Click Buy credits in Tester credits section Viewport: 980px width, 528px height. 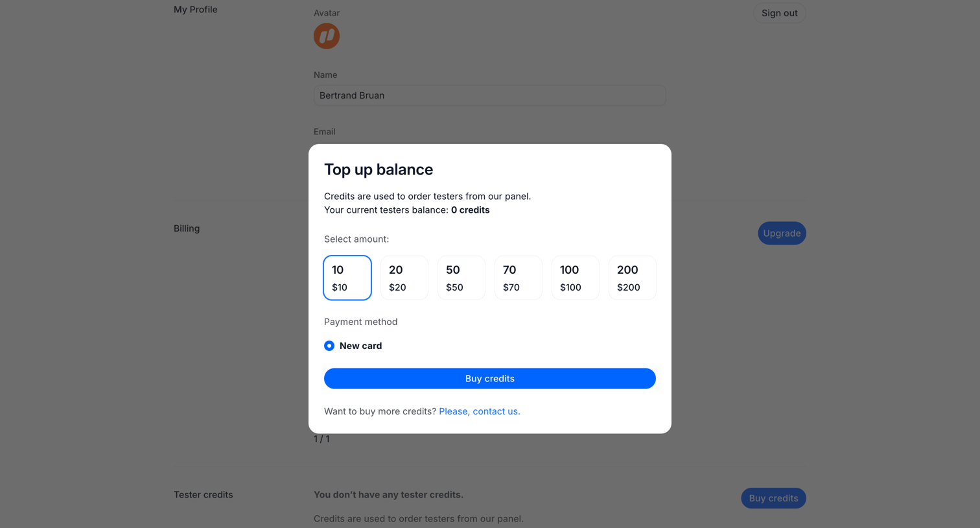(x=773, y=498)
